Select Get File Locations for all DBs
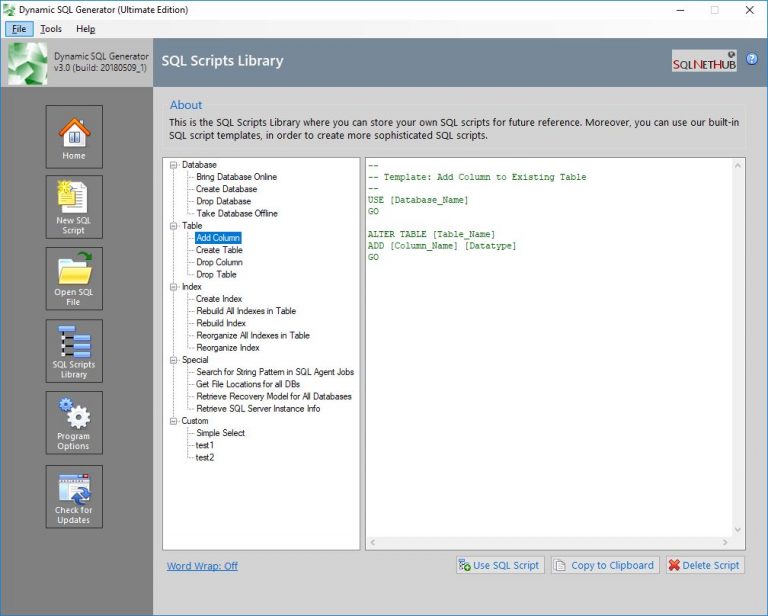 248,384
